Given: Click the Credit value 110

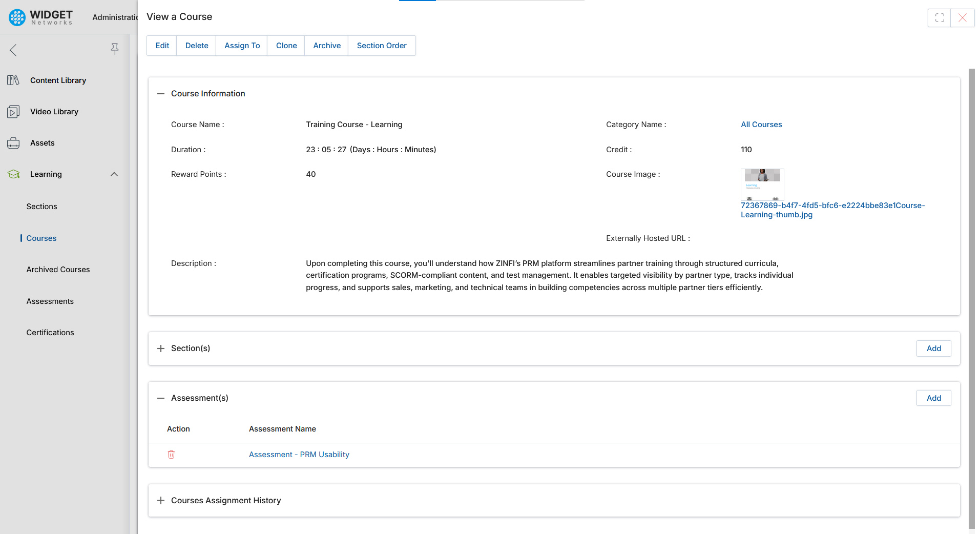Looking at the screenshot, I should [746, 150].
